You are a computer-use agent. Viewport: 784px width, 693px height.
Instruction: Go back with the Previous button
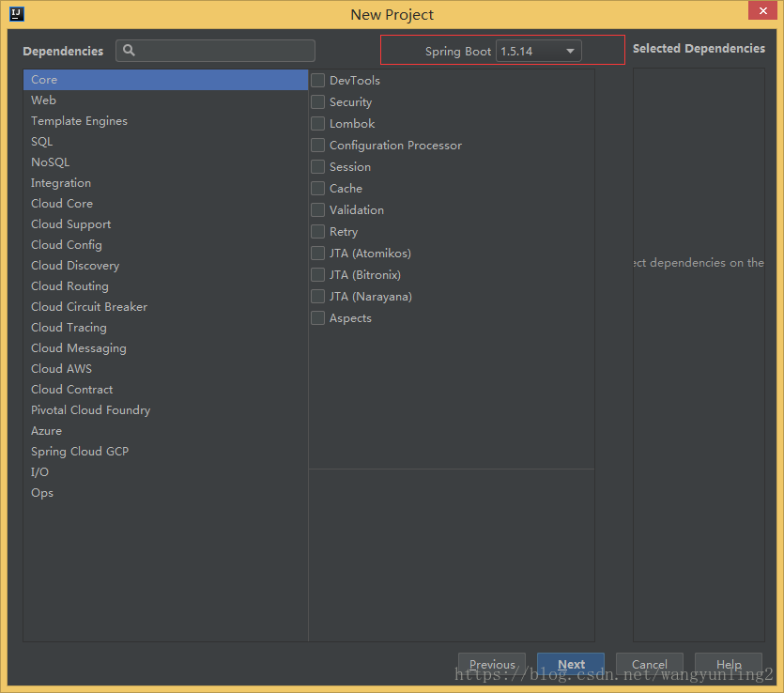[492, 664]
